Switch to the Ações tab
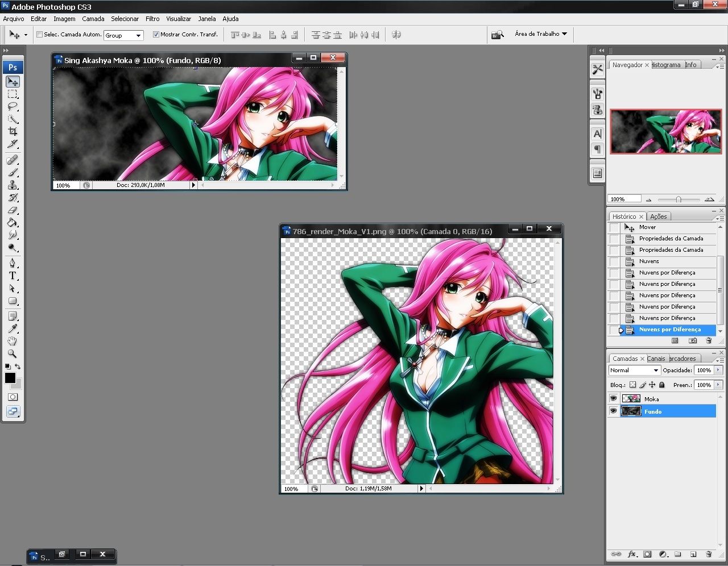The image size is (728, 566). pos(659,217)
